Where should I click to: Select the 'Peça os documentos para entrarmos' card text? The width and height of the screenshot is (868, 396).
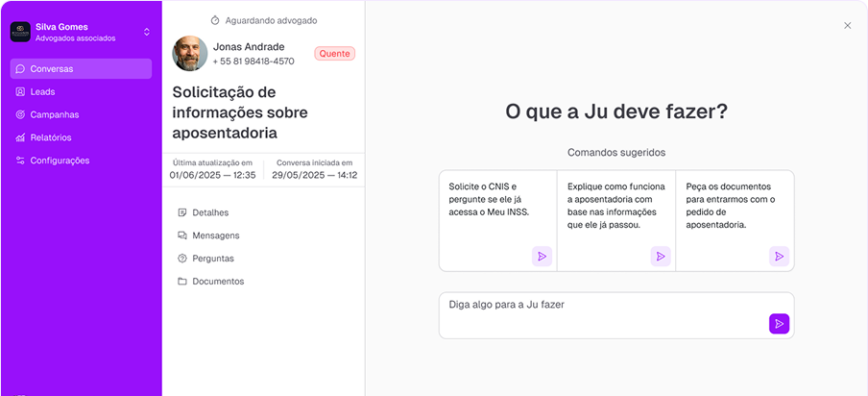tap(730, 206)
